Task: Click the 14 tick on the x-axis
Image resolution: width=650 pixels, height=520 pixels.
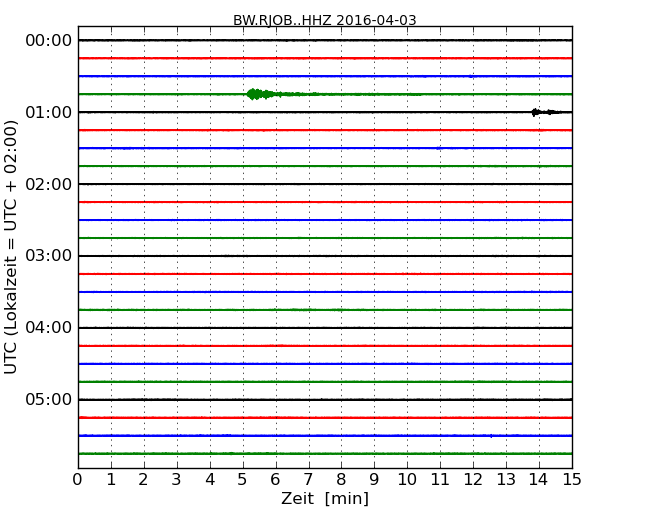Action: point(539,480)
